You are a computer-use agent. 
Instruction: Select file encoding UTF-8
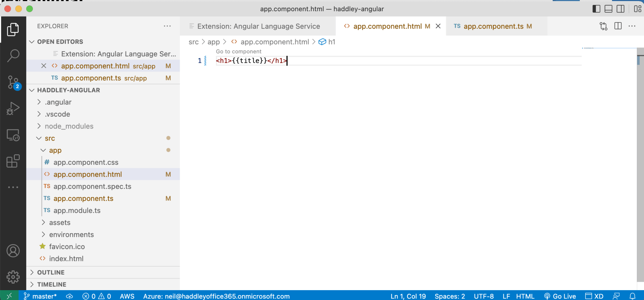point(484,296)
